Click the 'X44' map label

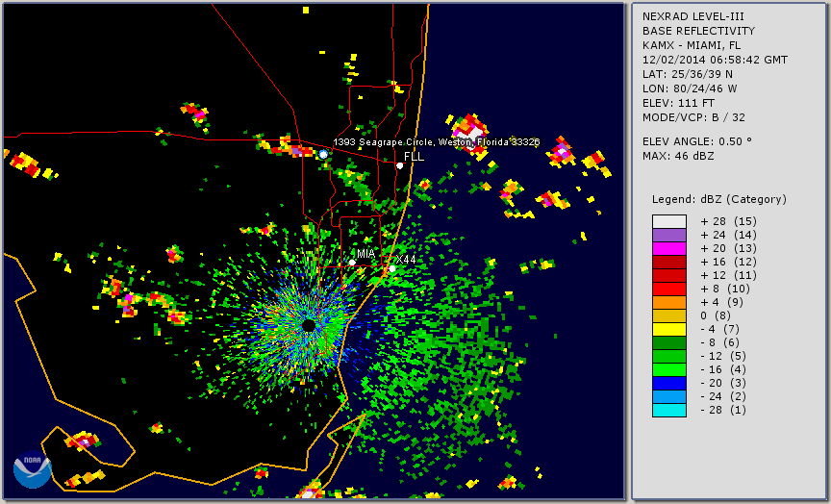(406, 260)
